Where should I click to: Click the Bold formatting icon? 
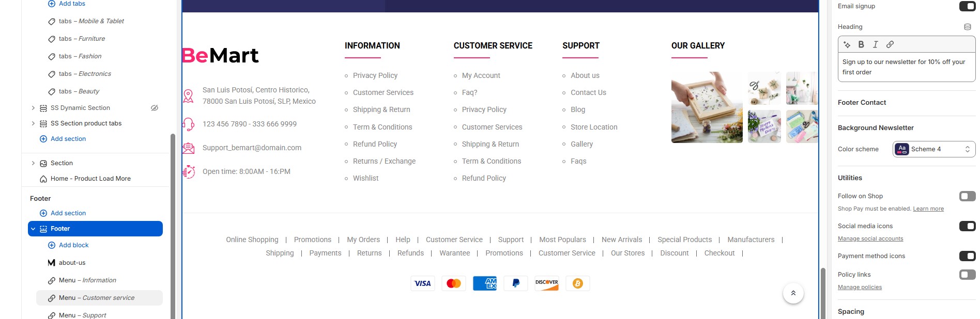click(x=861, y=44)
